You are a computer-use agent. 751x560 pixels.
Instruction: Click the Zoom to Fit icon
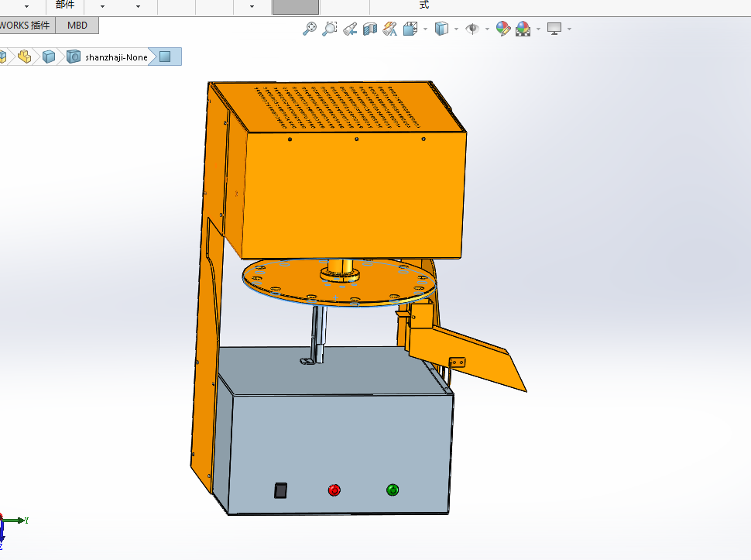[310, 29]
